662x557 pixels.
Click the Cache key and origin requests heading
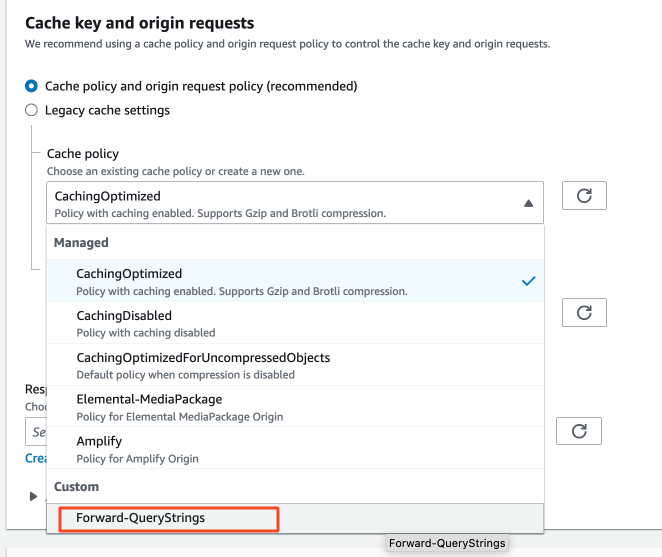(139, 22)
